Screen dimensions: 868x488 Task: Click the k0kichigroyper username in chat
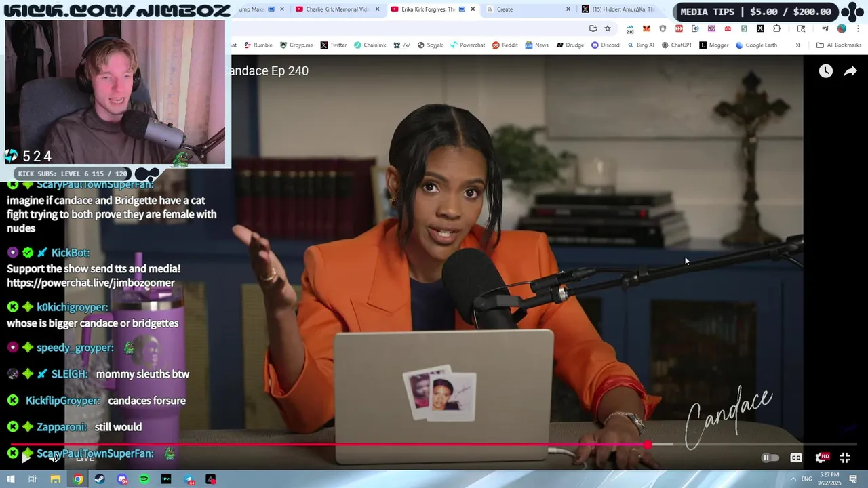(x=72, y=307)
